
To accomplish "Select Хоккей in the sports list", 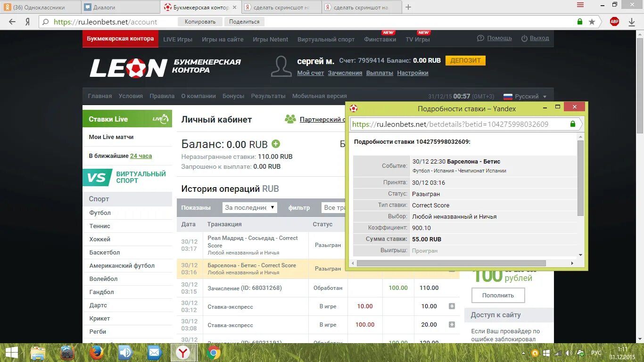I will pos(100,239).
